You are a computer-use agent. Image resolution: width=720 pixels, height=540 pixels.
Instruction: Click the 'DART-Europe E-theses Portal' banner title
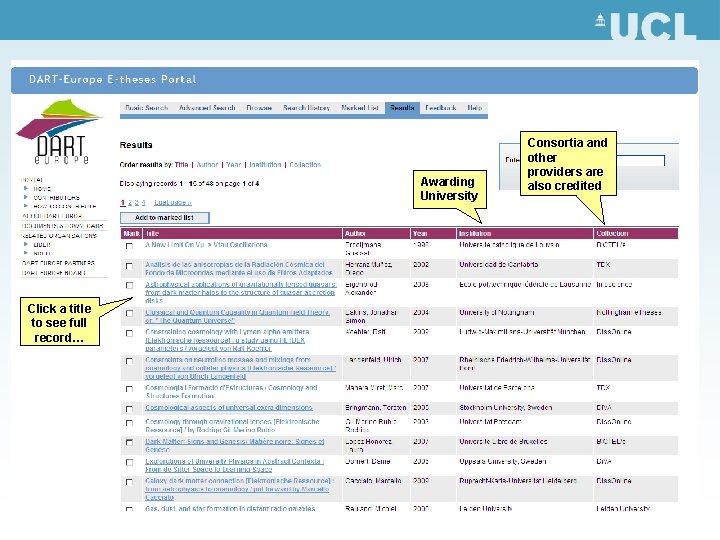click(112, 79)
